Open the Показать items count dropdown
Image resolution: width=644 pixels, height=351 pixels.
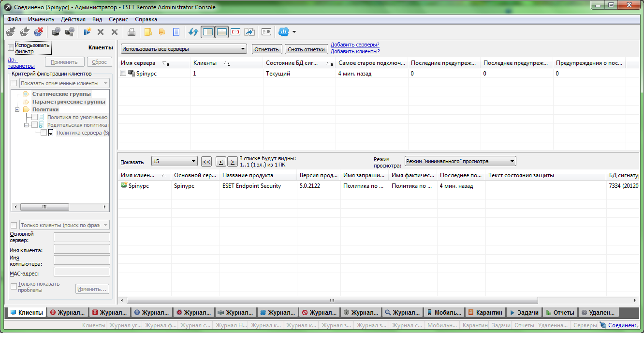coord(175,161)
